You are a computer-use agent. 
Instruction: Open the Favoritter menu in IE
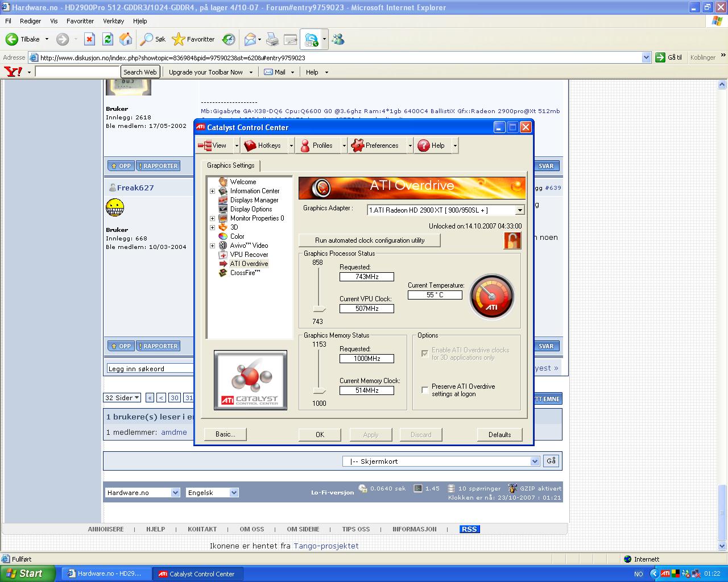point(80,21)
